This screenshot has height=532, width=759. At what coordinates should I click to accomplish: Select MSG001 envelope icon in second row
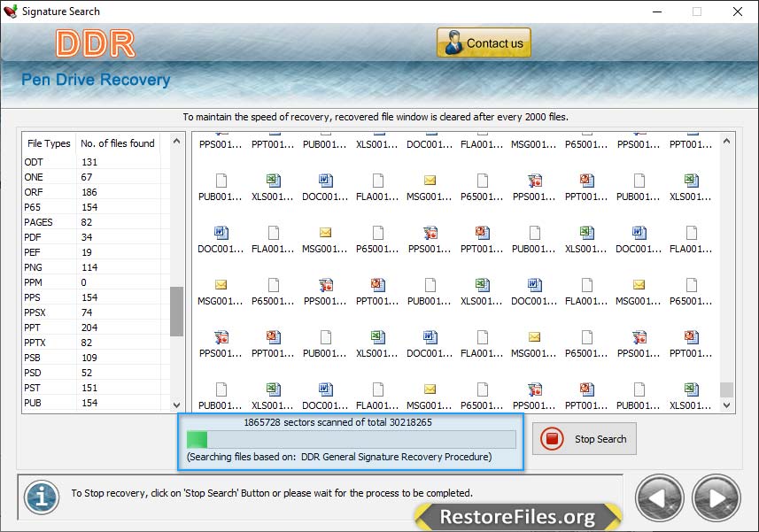tap(430, 181)
